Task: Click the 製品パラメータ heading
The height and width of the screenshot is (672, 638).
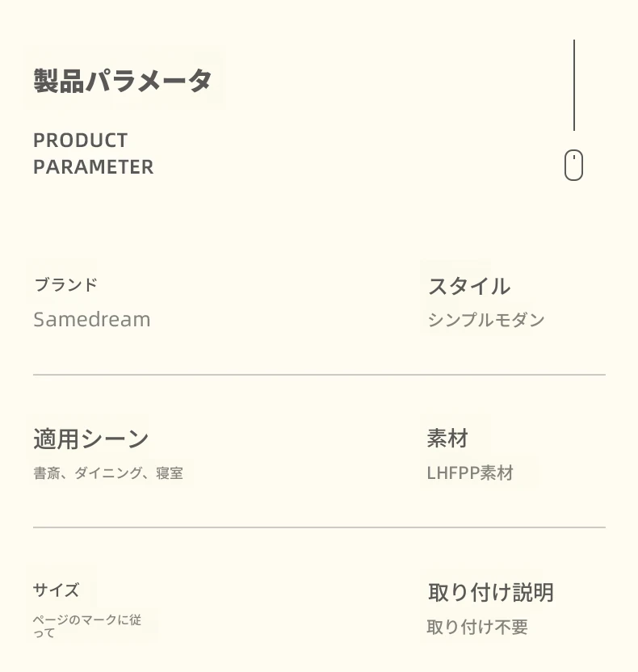Action: [123, 81]
